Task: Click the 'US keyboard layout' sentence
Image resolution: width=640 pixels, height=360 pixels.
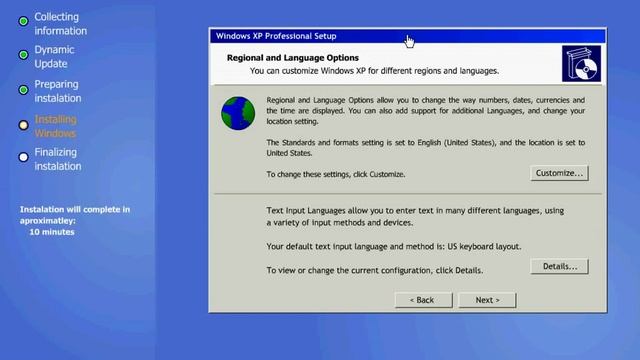Action: pyautogui.click(x=394, y=247)
